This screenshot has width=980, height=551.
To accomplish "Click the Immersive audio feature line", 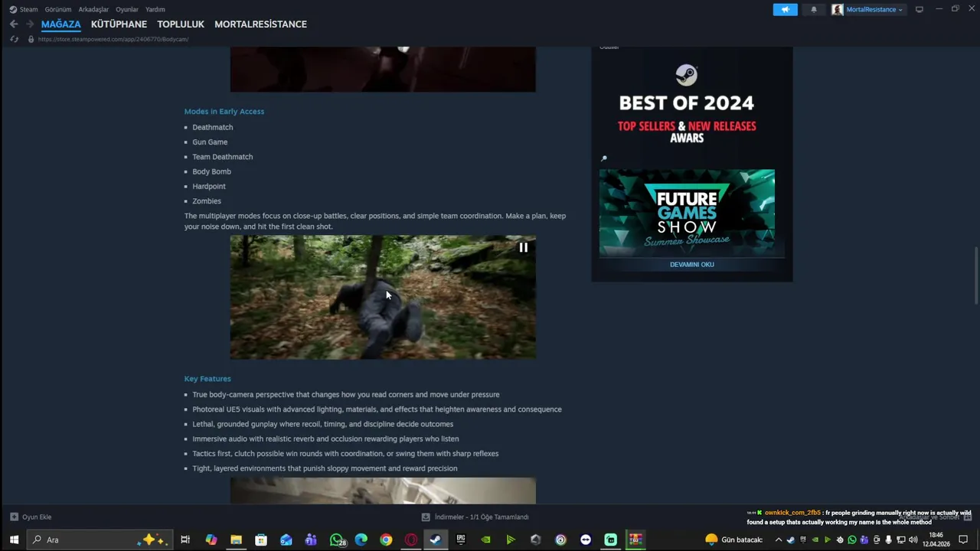I will click(x=325, y=439).
